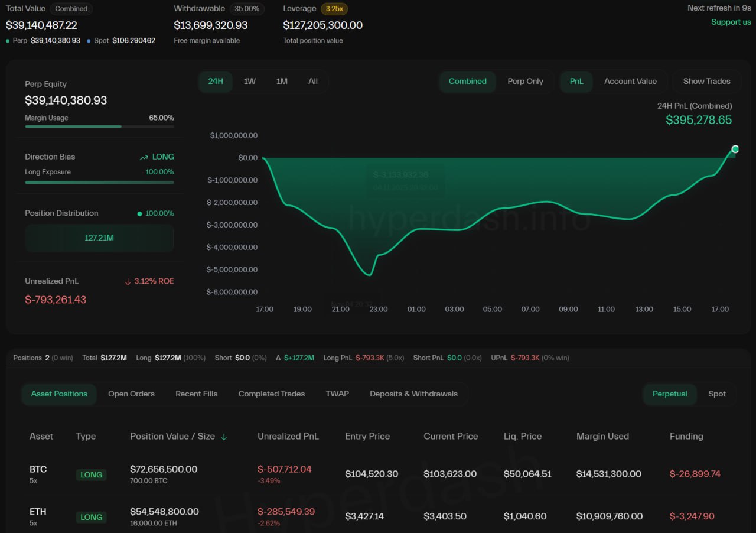Switch chart to Perp Only mode

pyautogui.click(x=525, y=82)
